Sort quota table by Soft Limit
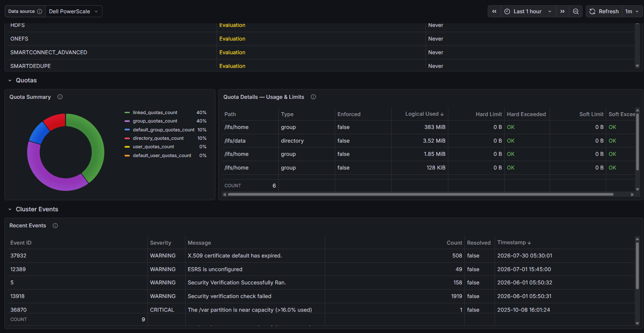 click(x=591, y=114)
